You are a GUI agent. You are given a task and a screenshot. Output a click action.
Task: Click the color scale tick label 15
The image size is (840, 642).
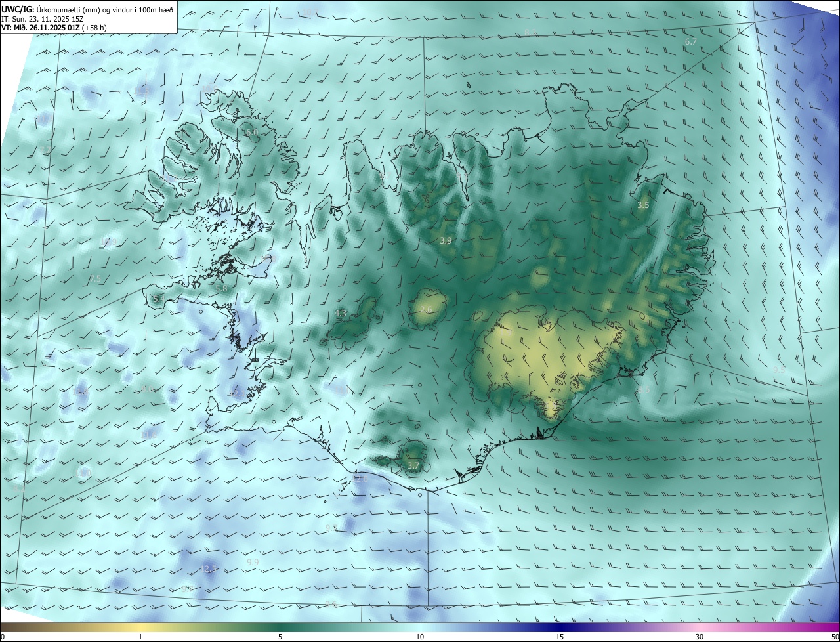click(560, 637)
